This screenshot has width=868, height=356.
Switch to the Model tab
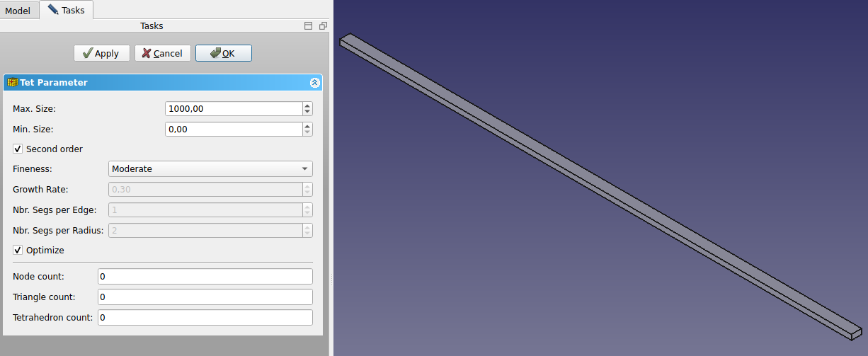pyautogui.click(x=18, y=11)
